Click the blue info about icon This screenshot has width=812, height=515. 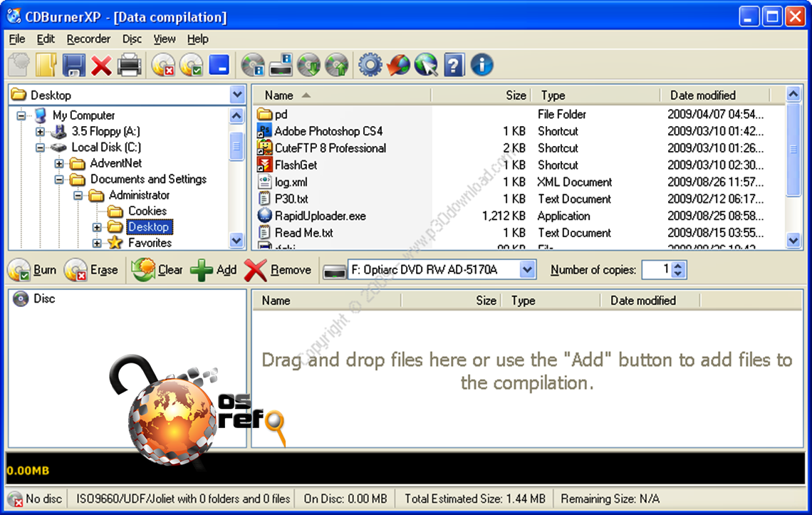482,66
